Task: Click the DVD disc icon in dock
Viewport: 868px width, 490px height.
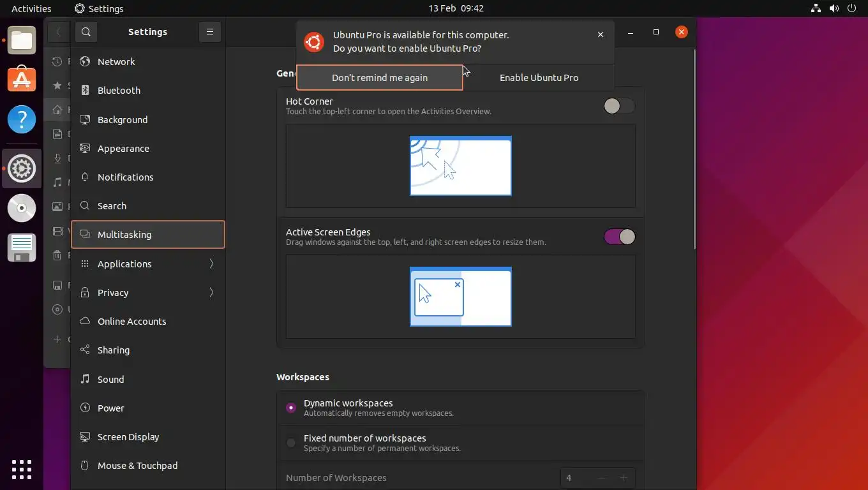Action: pos(22,208)
